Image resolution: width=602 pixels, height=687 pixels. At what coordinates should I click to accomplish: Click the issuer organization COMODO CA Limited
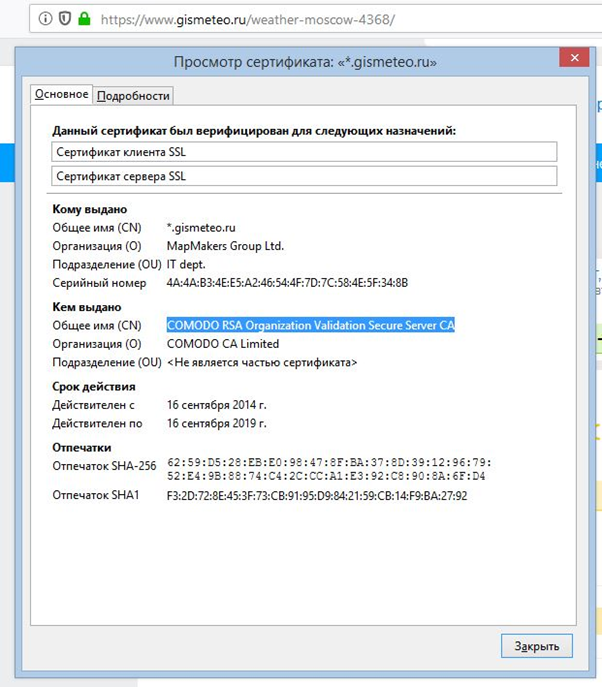223,344
